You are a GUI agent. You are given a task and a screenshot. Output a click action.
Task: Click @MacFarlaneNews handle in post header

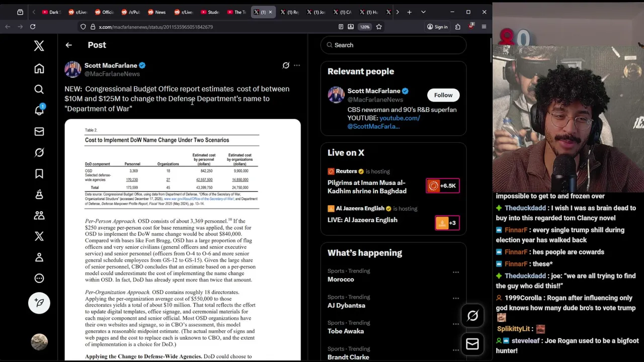point(112,74)
